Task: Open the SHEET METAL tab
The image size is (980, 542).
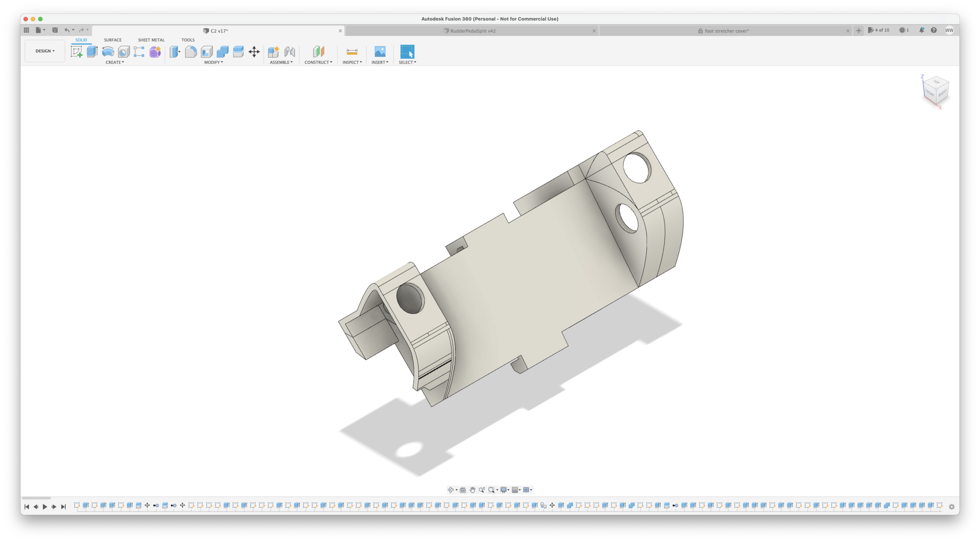Action: click(151, 40)
